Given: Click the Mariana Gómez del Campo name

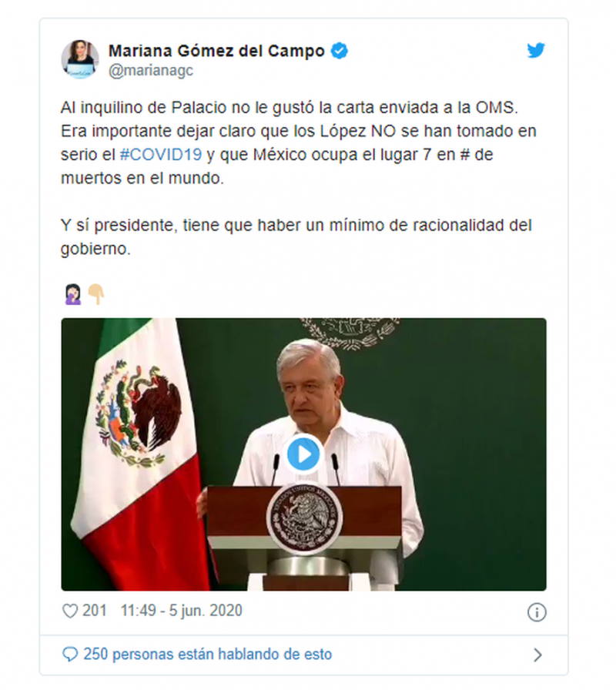Looking at the screenshot, I should [x=216, y=51].
